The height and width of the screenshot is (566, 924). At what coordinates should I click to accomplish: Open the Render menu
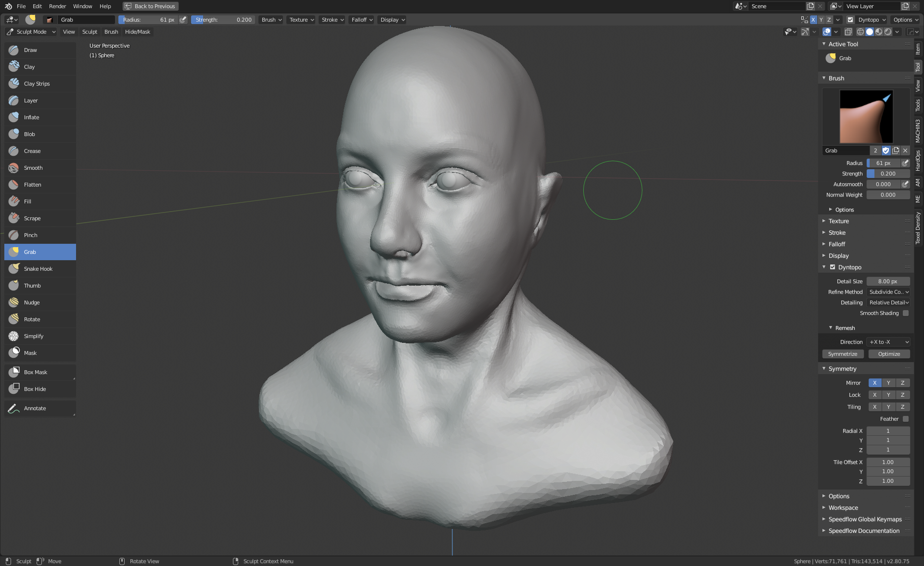pyautogui.click(x=57, y=6)
